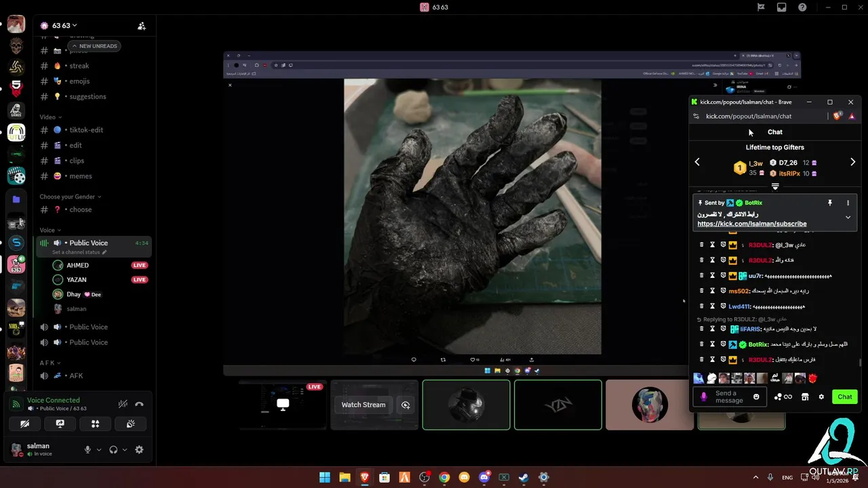Deafen audio with the headphones icon
The height and width of the screenshot is (488, 868).
click(113, 449)
